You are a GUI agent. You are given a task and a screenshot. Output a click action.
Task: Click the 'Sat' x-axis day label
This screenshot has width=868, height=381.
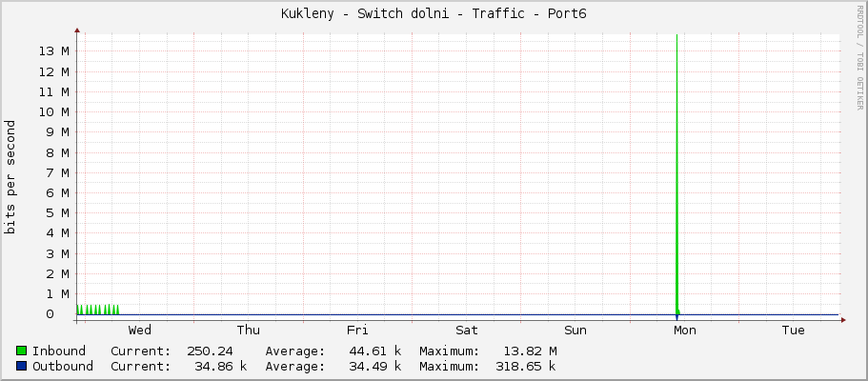pos(467,331)
